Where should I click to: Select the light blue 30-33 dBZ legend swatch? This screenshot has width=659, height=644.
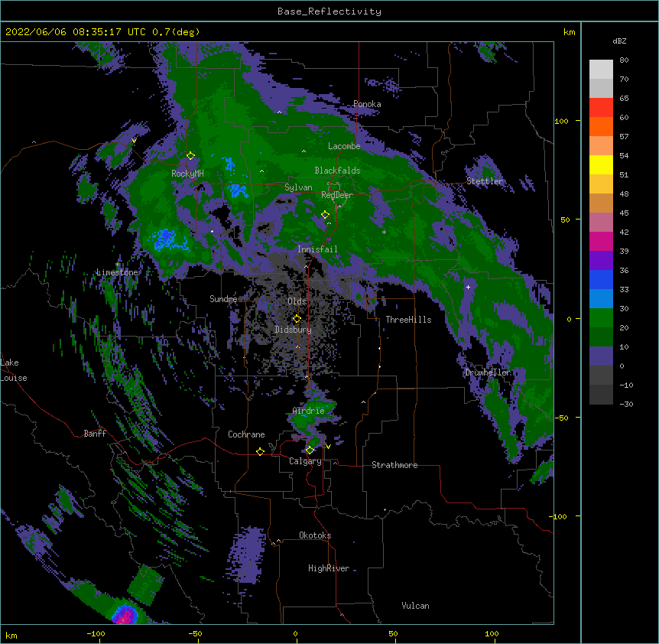click(x=601, y=299)
